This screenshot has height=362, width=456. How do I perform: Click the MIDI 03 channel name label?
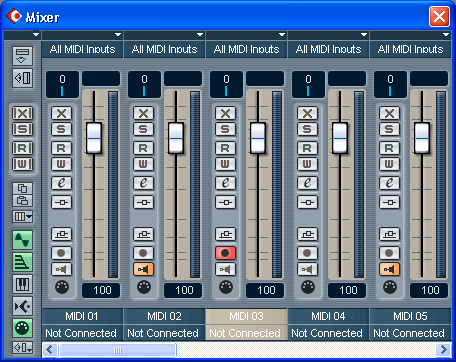(246, 316)
